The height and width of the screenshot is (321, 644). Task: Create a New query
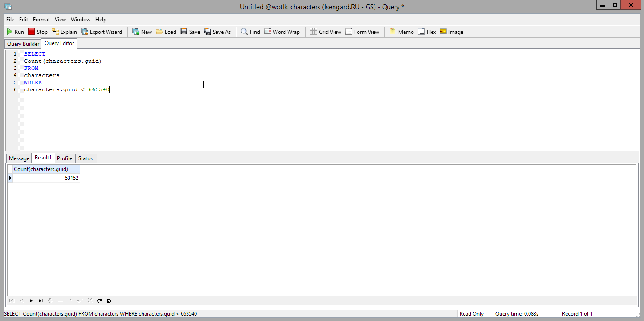pyautogui.click(x=142, y=32)
